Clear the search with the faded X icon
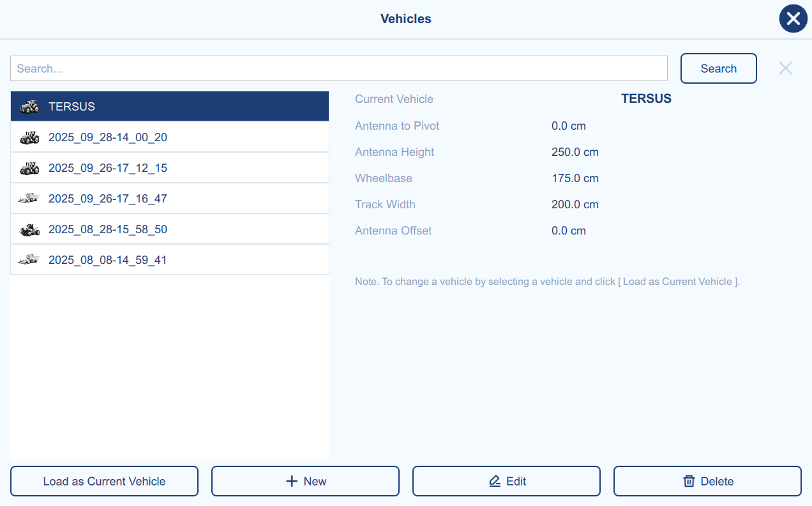 pos(785,68)
